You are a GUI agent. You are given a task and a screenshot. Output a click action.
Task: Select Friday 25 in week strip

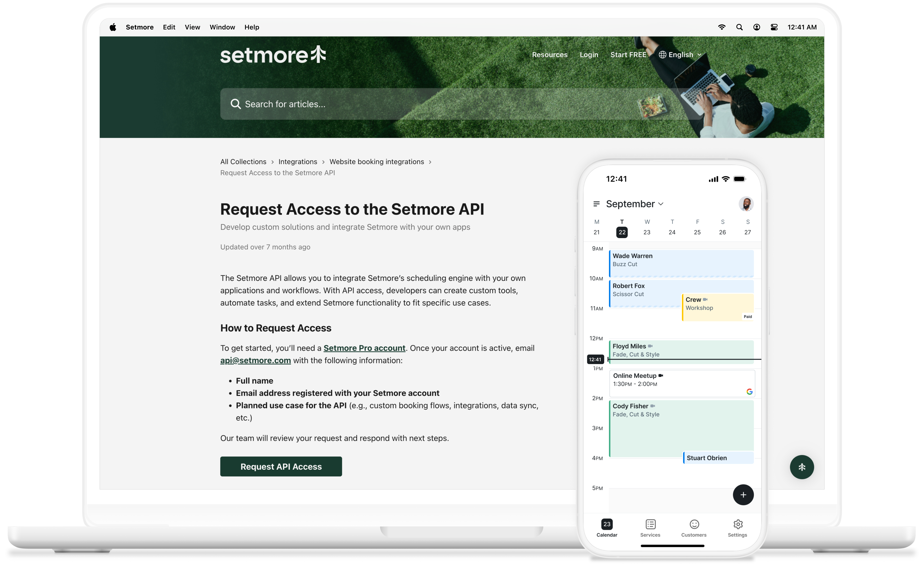pyautogui.click(x=698, y=227)
